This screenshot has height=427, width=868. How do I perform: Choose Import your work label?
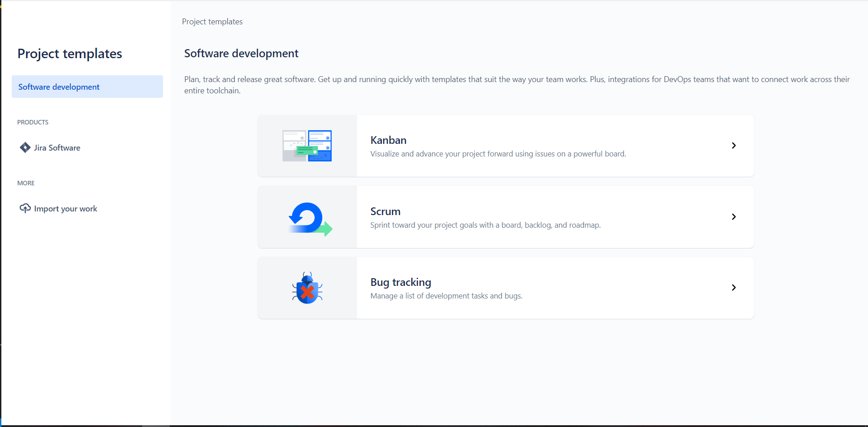pyautogui.click(x=66, y=209)
